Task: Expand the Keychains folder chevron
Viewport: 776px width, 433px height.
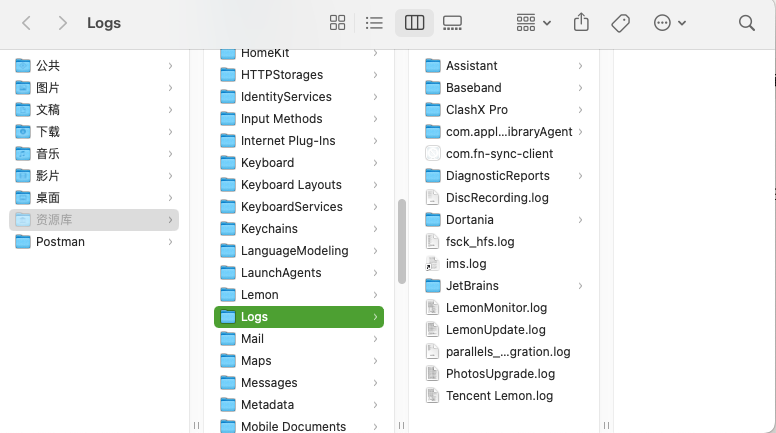Action: 375,229
